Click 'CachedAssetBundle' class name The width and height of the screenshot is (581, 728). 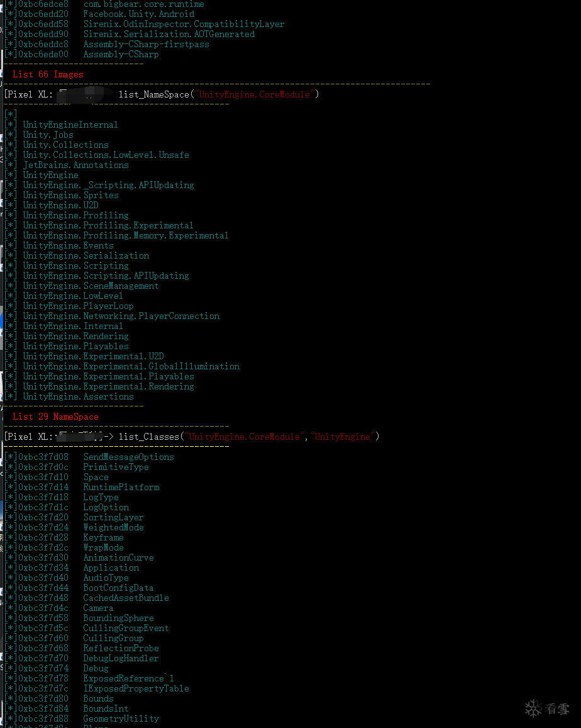coord(126,598)
